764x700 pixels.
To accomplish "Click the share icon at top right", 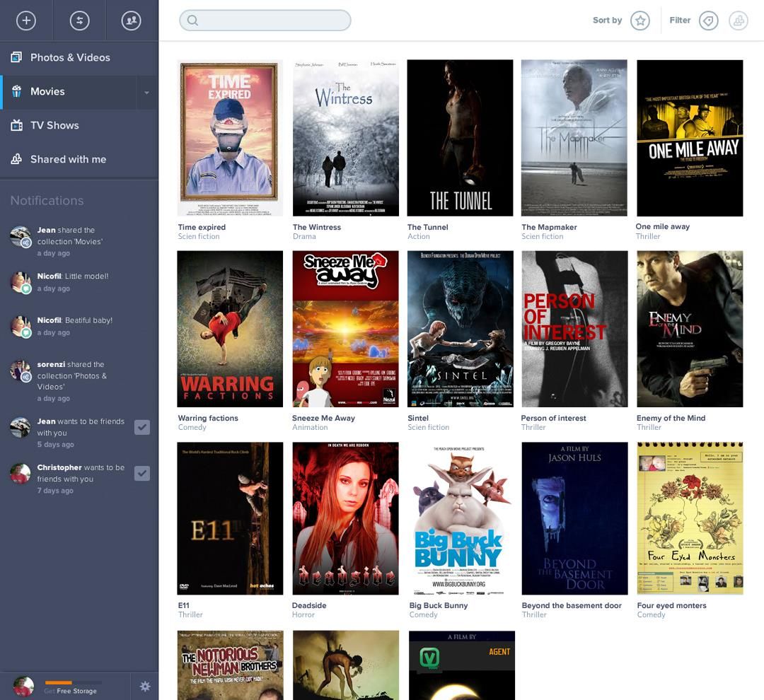I will click(x=739, y=21).
